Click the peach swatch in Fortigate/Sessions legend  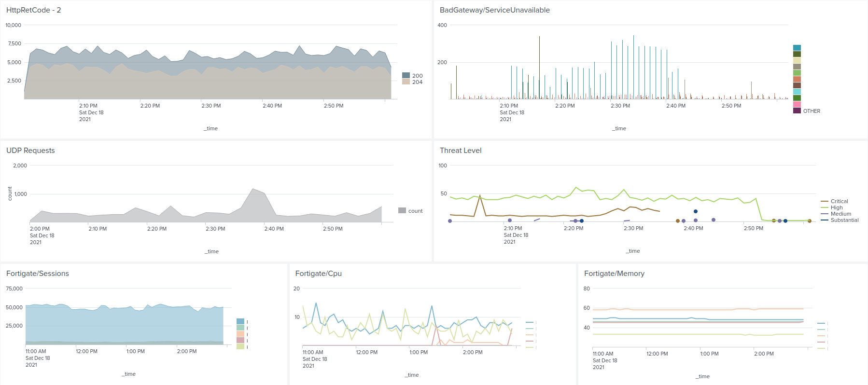pos(240,334)
